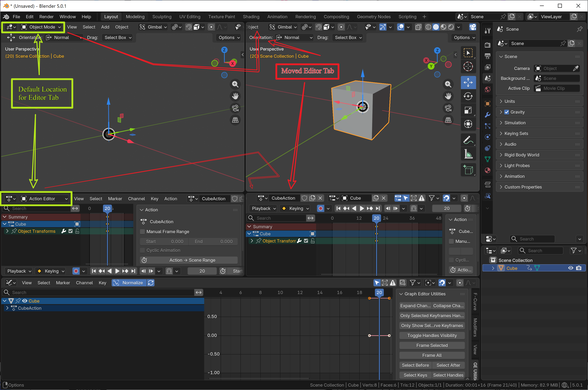The height and width of the screenshot is (390, 588).
Task: Open the World properties tab icon
Action: 487,90
